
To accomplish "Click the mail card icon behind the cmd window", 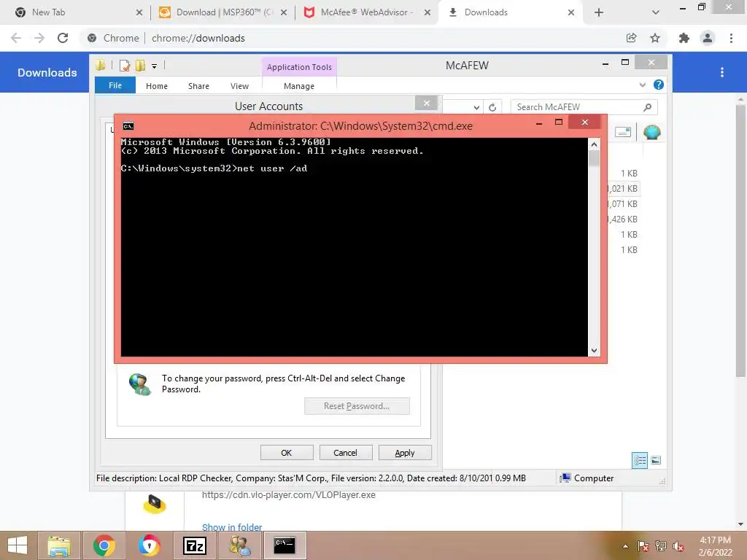I will (623, 132).
